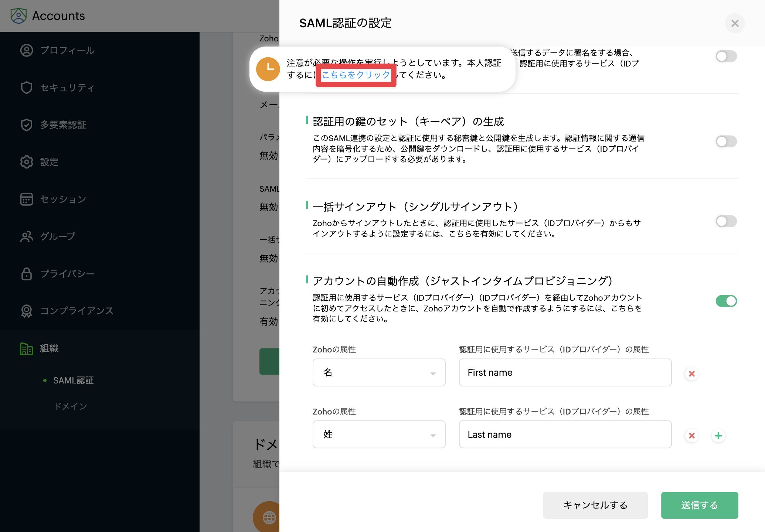765x532 pixels.
Task: Click the Last name input field
Action: 565,434
